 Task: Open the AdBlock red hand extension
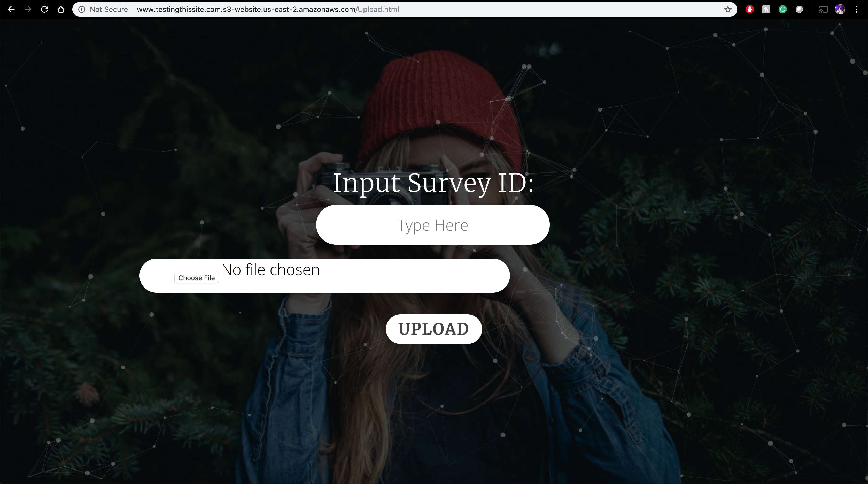coord(750,10)
